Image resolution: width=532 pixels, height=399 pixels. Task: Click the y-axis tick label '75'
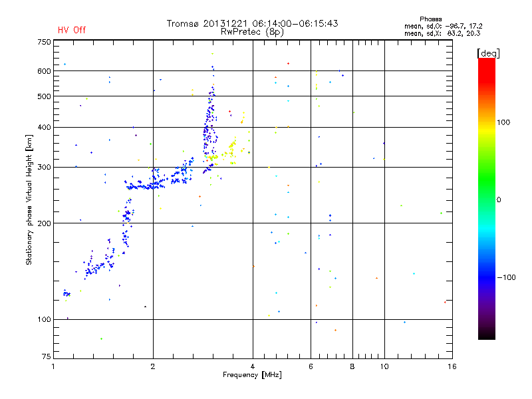(x=47, y=356)
